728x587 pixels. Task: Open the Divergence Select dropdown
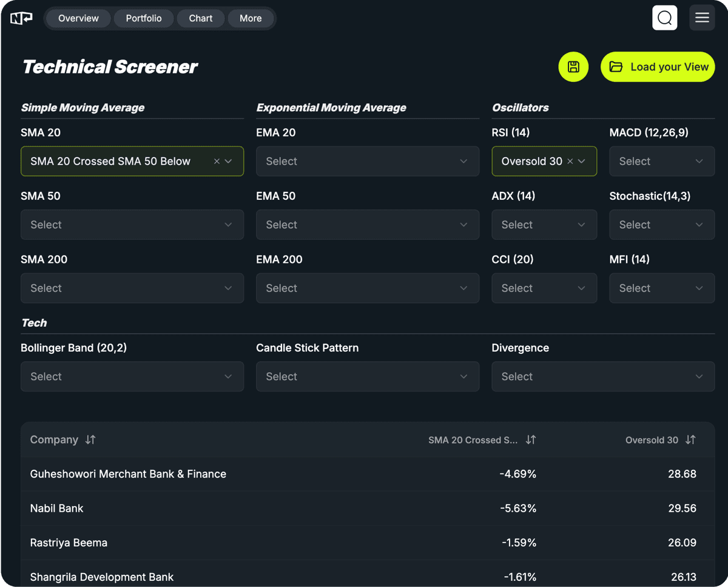602,376
